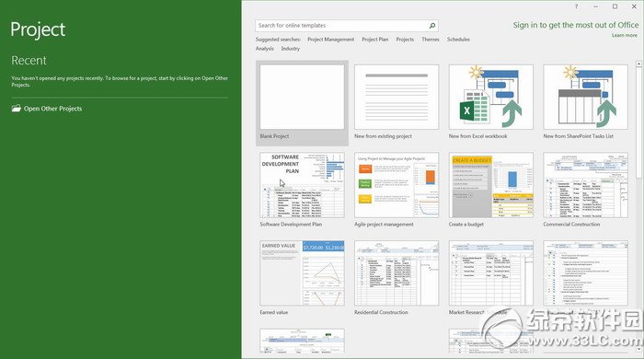
Task: Minimize the Project window
Action: point(595,6)
